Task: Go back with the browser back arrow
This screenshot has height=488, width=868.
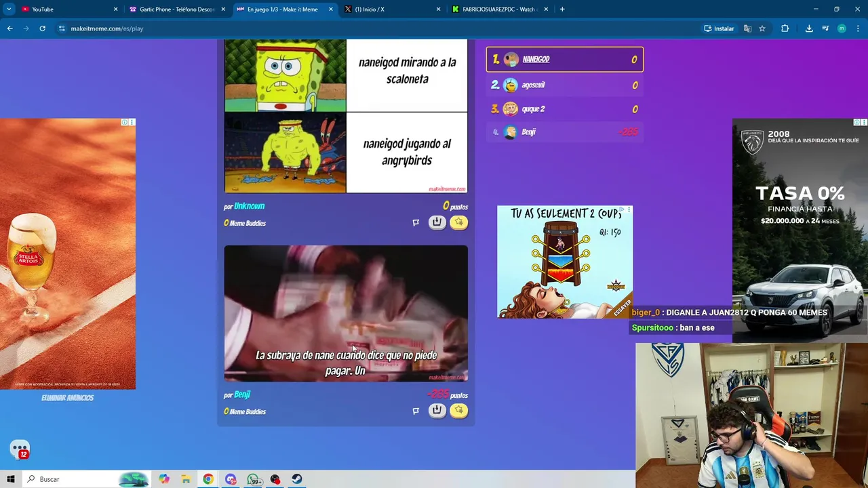Action: pyautogui.click(x=9, y=28)
